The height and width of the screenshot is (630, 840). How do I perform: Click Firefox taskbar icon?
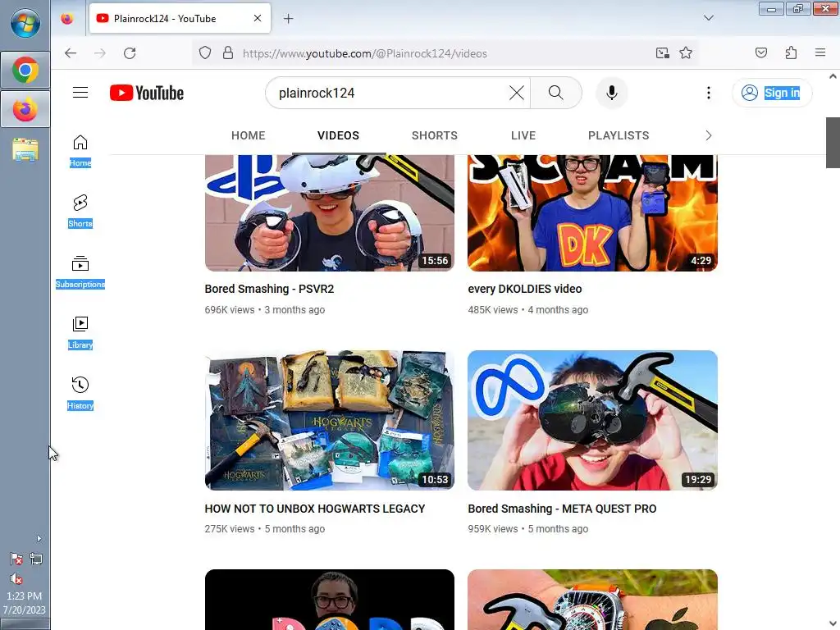(25, 109)
